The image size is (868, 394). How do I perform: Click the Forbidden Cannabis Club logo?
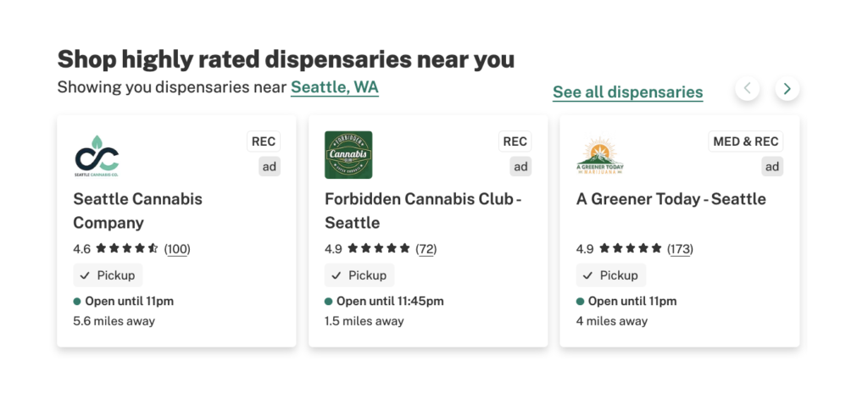(348, 155)
